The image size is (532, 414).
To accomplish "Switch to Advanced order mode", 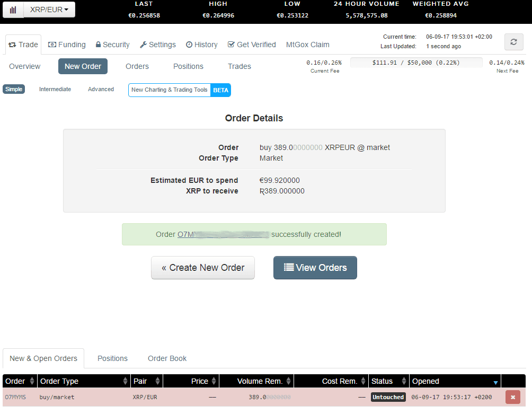I will [x=101, y=89].
